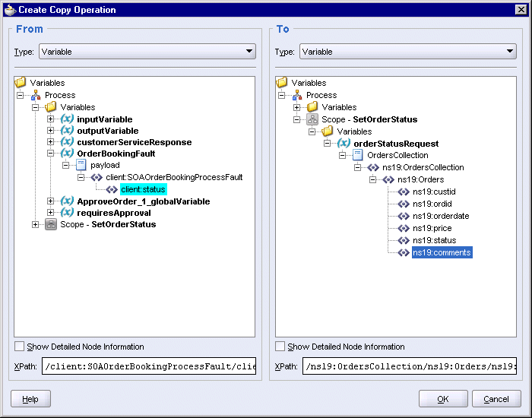This screenshot has width=532, height=418.
Task: Click the ns19:OrdersCollection element icon
Action: 373,167
